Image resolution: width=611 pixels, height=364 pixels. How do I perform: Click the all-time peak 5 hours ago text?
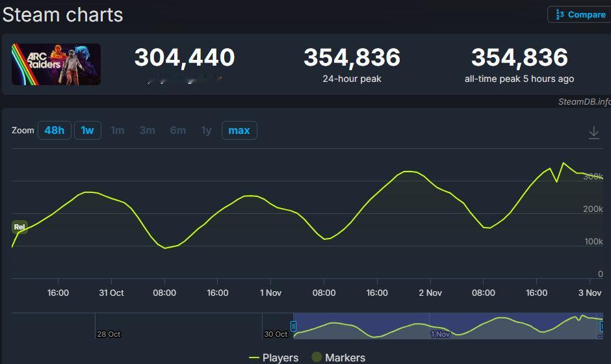(x=519, y=79)
